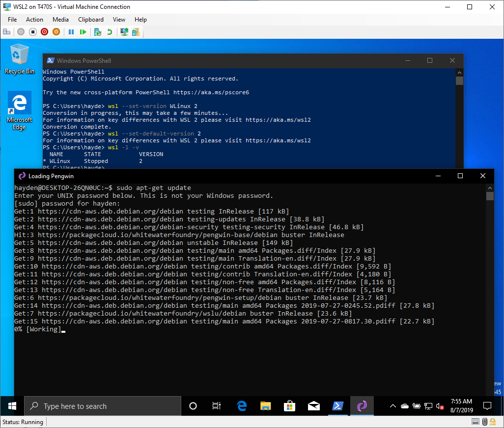
Task: Open the Media menu
Action: click(x=60, y=20)
